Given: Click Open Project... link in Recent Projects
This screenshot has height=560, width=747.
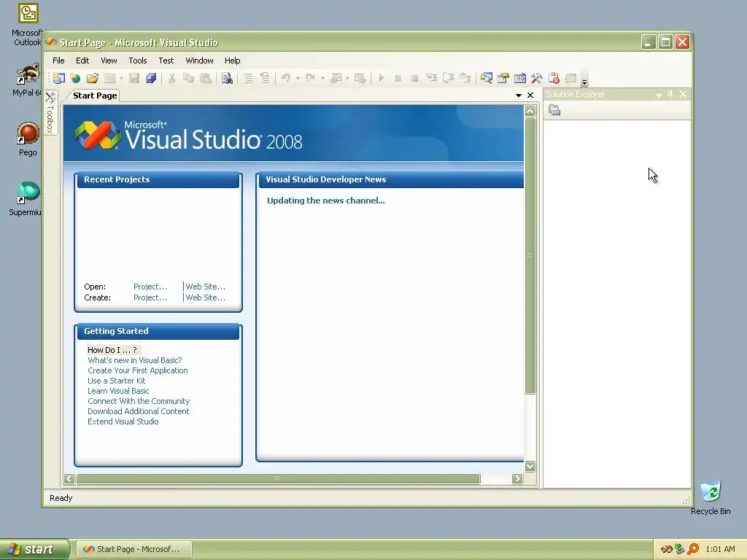Looking at the screenshot, I should tap(150, 287).
